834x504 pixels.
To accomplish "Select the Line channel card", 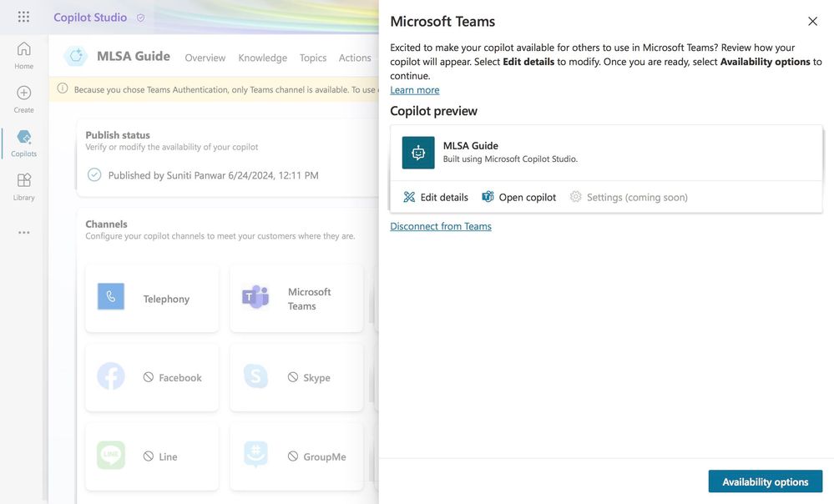I will click(x=152, y=456).
